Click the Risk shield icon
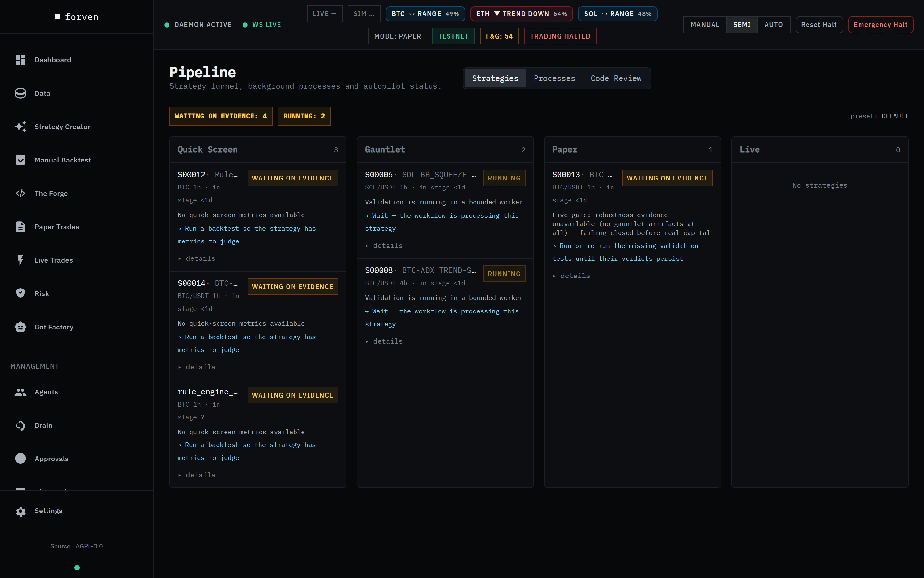 (x=20, y=293)
